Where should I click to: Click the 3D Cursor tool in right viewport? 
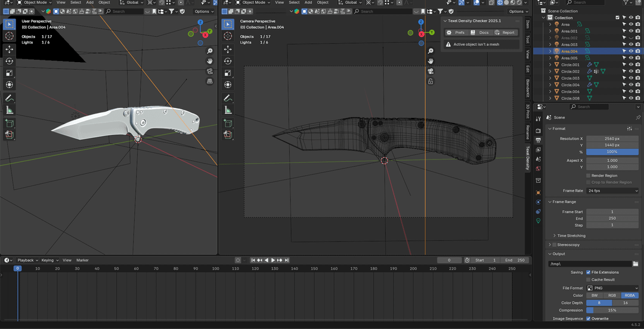228,36
